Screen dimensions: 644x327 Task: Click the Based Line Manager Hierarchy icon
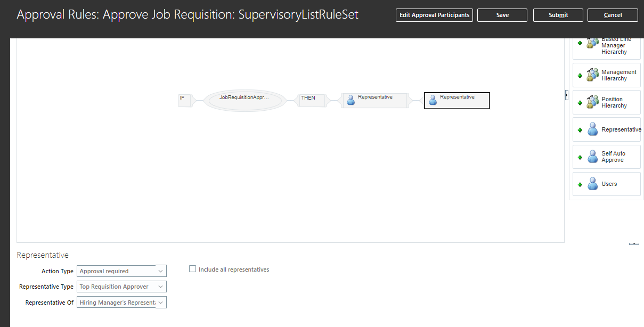[x=592, y=43]
